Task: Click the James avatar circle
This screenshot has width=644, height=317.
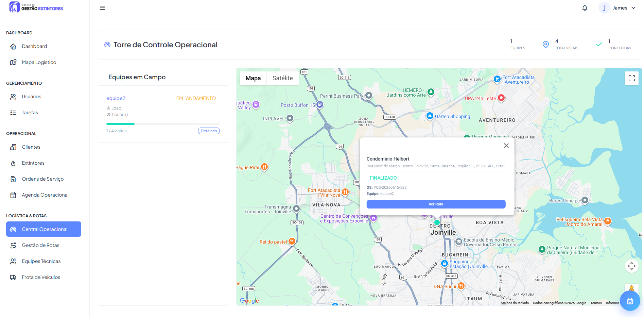Action: 604,8
